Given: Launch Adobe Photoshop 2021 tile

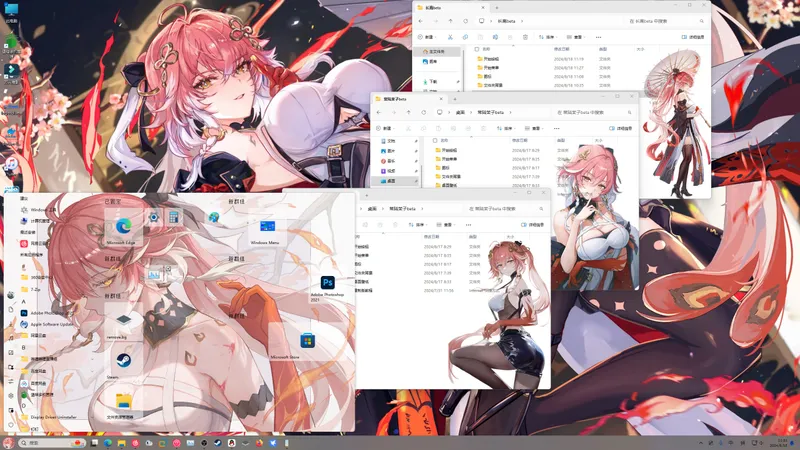Looking at the screenshot, I should pos(327,286).
